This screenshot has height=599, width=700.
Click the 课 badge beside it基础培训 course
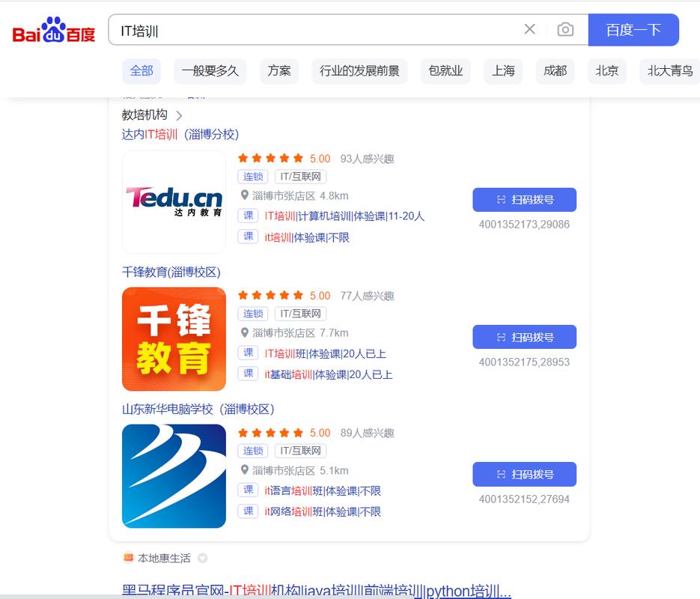pyautogui.click(x=249, y=374)
